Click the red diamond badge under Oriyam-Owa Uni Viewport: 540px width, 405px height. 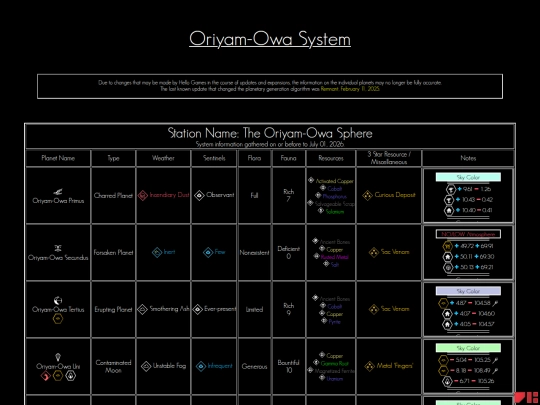(x=45, y=376)
